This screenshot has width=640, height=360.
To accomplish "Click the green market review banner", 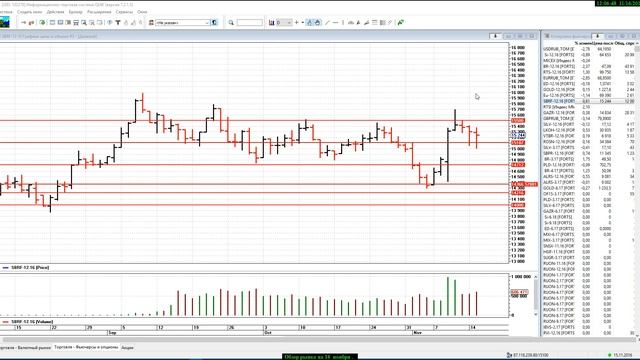I will 320,357.
